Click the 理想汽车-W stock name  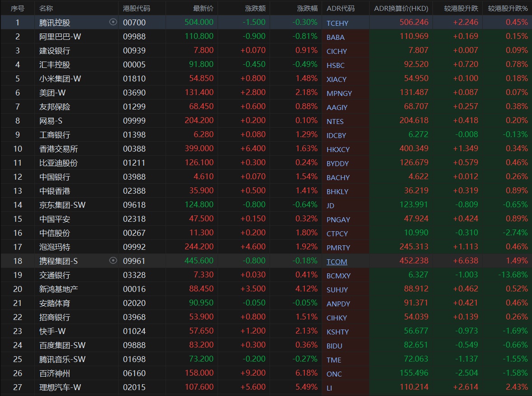click(x=60, y=387)
